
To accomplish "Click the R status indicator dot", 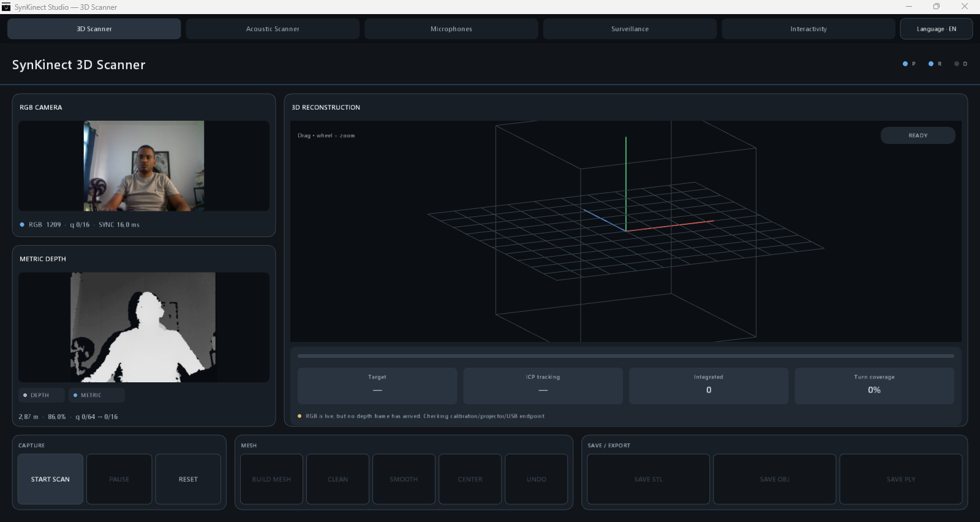I will coord(931,64).
